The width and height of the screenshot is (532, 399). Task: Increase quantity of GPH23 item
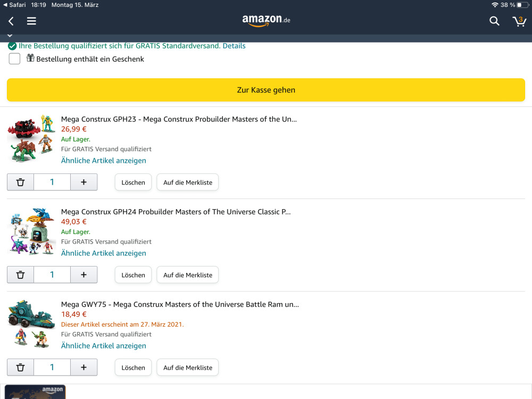pyautogui.click(x=84, y=182)
